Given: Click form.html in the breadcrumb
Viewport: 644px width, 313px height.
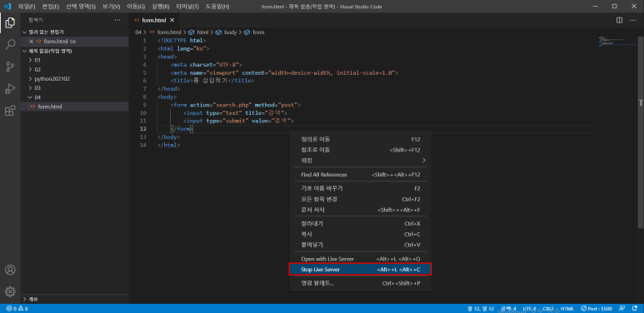Looking at the screenshot, I should [x=169, y=32].
